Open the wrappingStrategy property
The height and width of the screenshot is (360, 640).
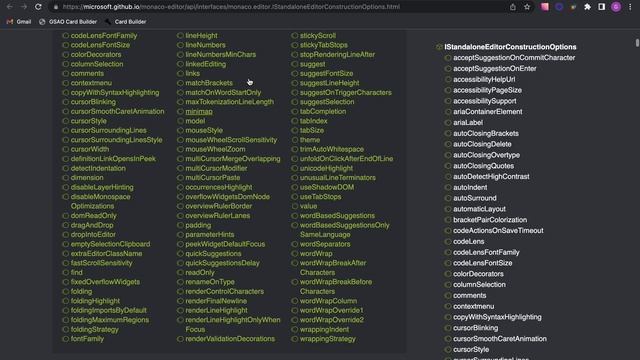(x=328, y=339)
